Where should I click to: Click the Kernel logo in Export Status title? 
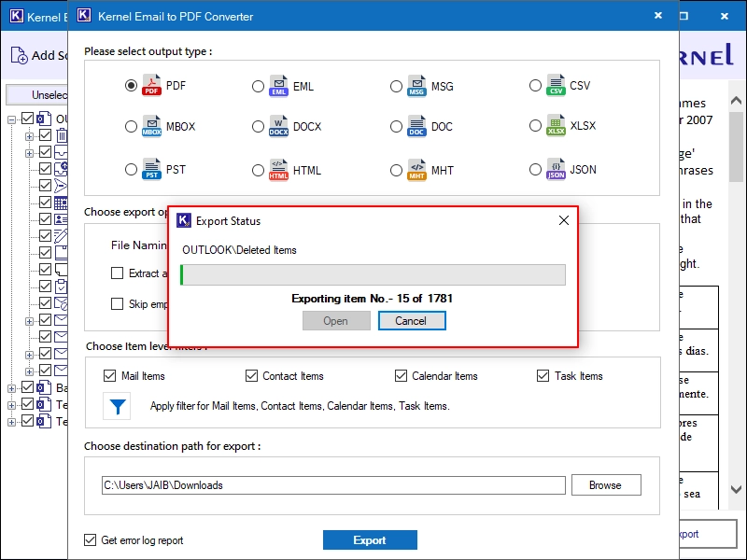(x=184, y=220)
